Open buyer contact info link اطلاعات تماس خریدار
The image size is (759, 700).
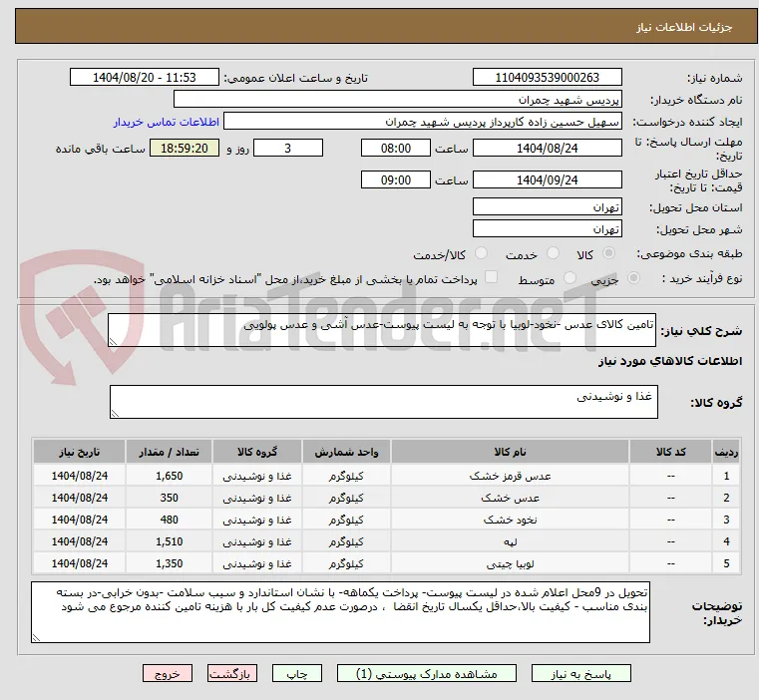click(167, 122)
